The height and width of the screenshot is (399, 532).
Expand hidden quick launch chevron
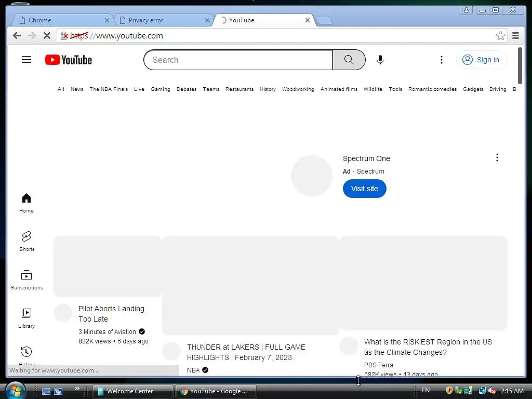[77, 388]
